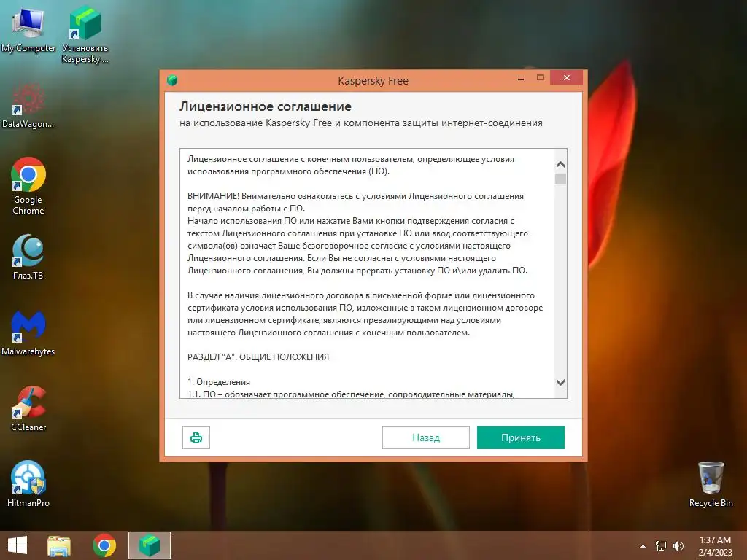The image size is (747, 560).
Task: Select CCleaner desktop shortcut
Action: click(x=28, y=409)
